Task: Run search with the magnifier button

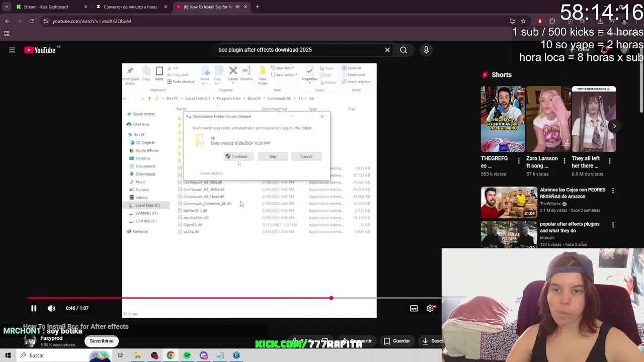Action: (x=404, y=50)
